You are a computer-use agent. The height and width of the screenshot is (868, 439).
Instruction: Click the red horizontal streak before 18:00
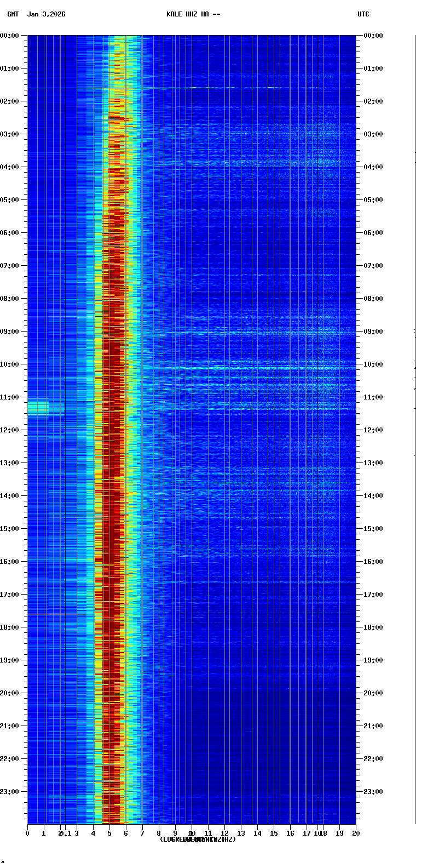[55, 614]
